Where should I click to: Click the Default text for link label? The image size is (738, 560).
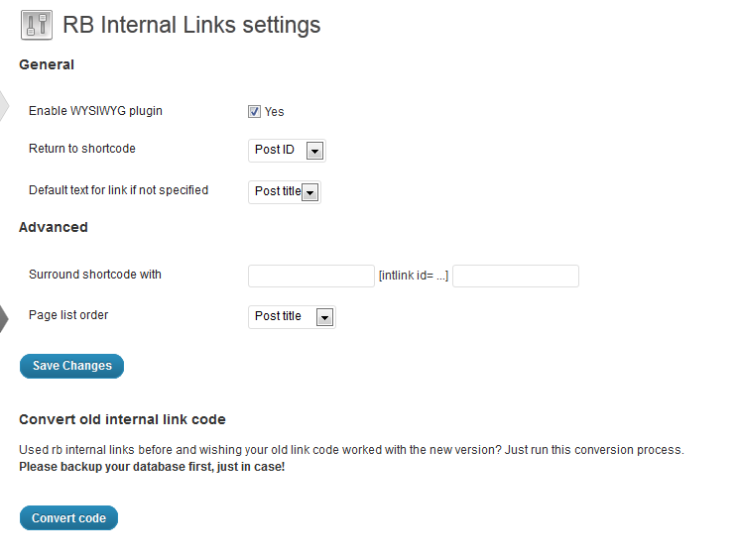(118, 190)
